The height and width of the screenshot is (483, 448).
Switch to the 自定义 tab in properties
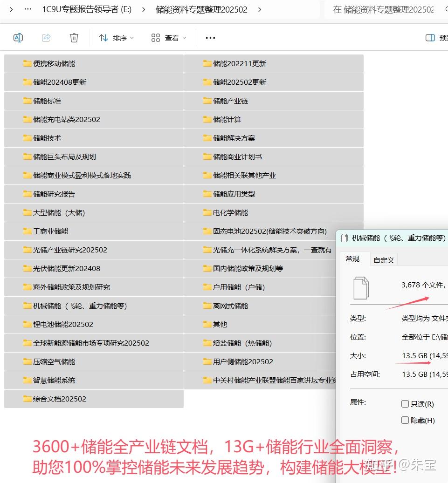click(383, 260)
